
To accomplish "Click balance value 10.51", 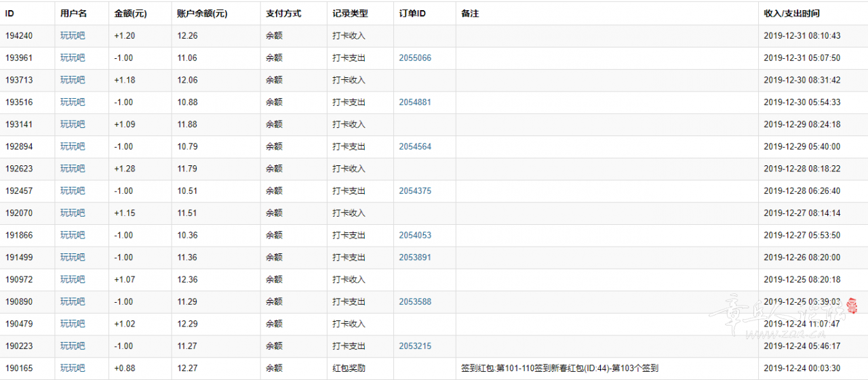I will [187, 191].
